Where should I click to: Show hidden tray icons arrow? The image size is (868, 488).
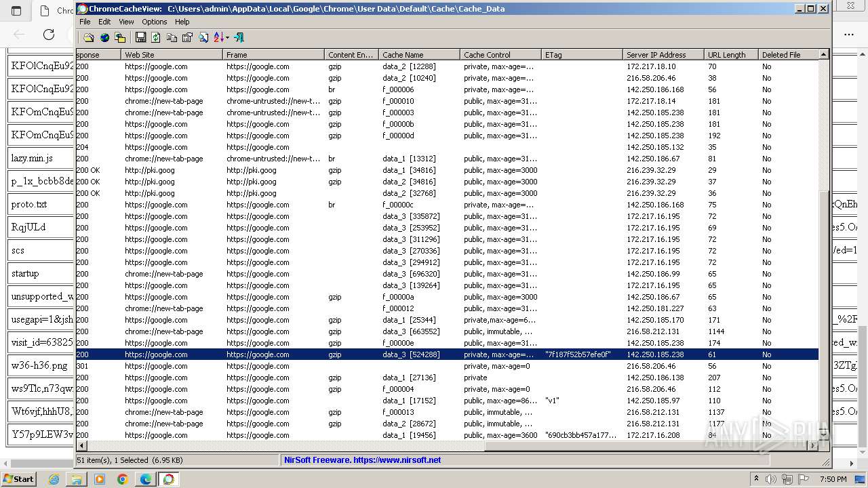(756, 479)
